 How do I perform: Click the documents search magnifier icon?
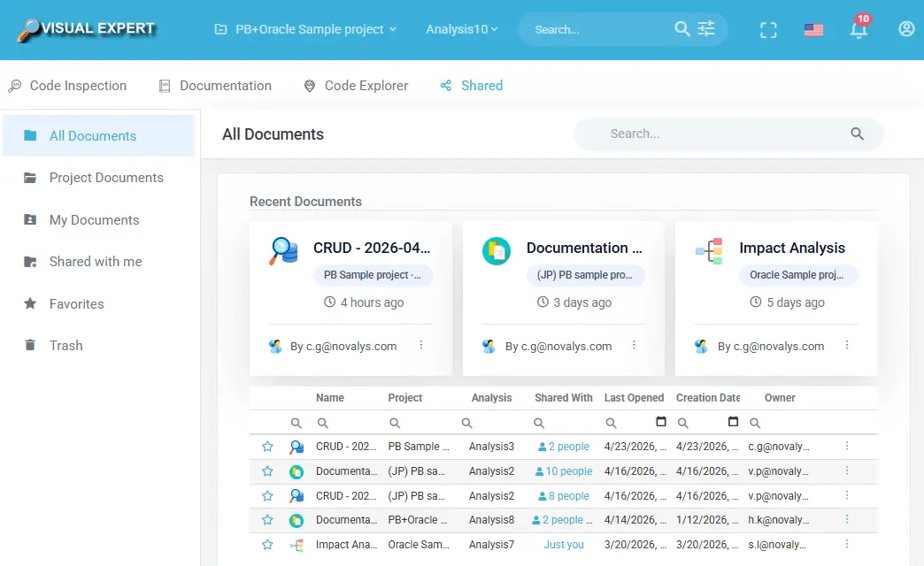858,134
